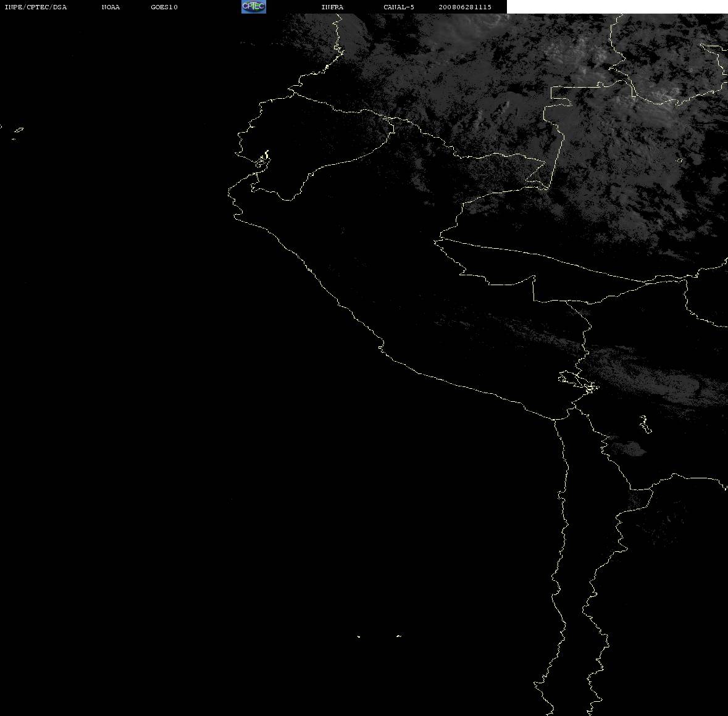Select the INPE/CPTEC/DSA header label

(36, 7)
